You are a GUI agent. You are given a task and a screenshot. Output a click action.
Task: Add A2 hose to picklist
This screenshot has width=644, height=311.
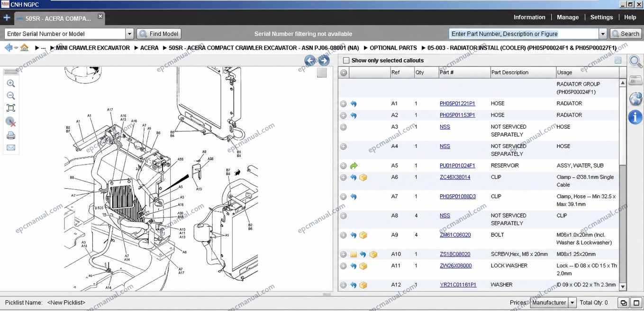[x=344, y=116]
